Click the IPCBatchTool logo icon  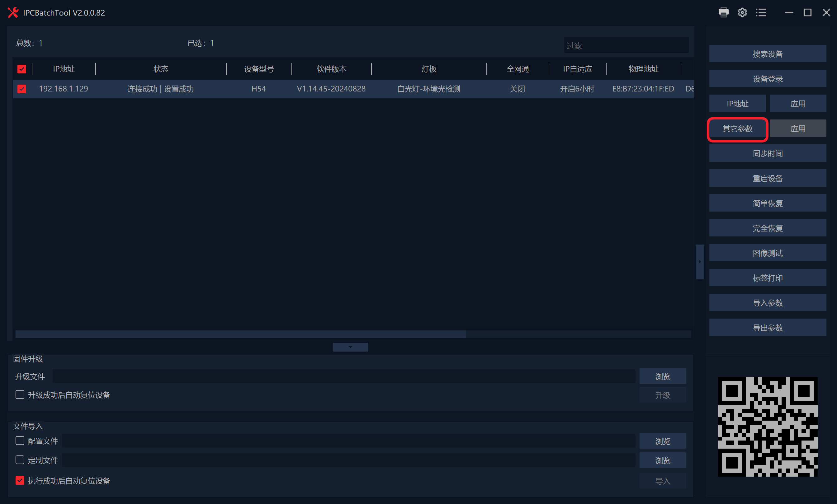(x=13, y=12)
